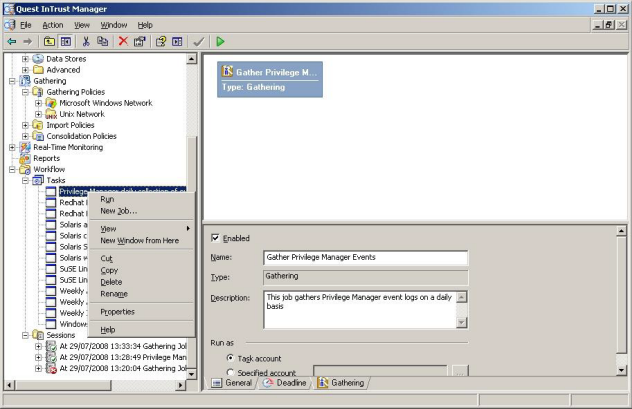Click the Microsoft Windows Network icon
Screen dimensions: 632x409
click(x=51, y=103)
